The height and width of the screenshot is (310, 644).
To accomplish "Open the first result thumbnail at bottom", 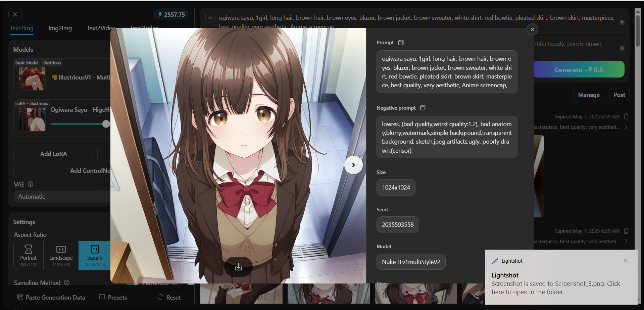I will pyautogui.click(x=241, y=294).
